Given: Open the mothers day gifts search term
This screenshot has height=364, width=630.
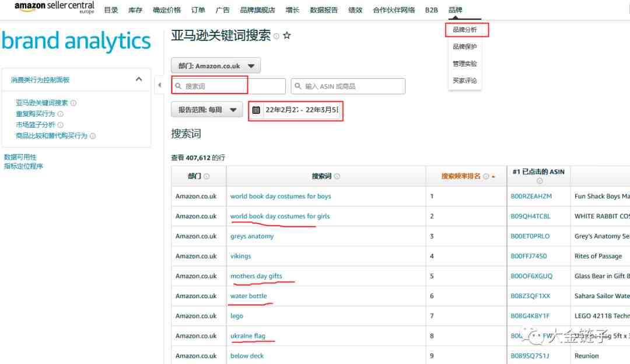Looking at the screenshot, I should click(256, 276).
